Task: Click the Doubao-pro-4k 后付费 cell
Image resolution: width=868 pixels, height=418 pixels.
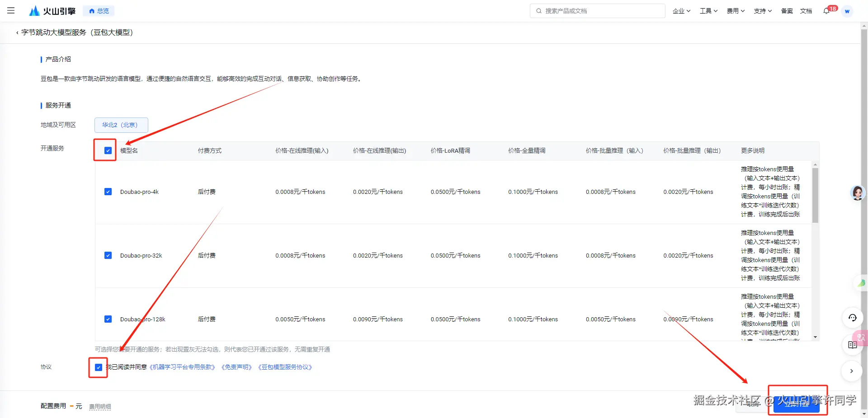Action: [x=207, y=192]
